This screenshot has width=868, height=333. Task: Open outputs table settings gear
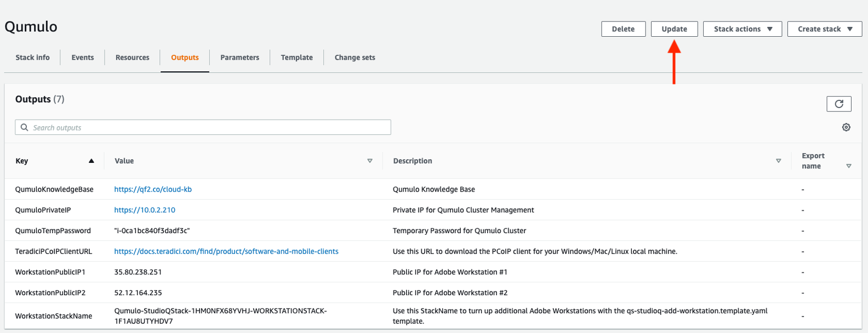tap(846, 127)
